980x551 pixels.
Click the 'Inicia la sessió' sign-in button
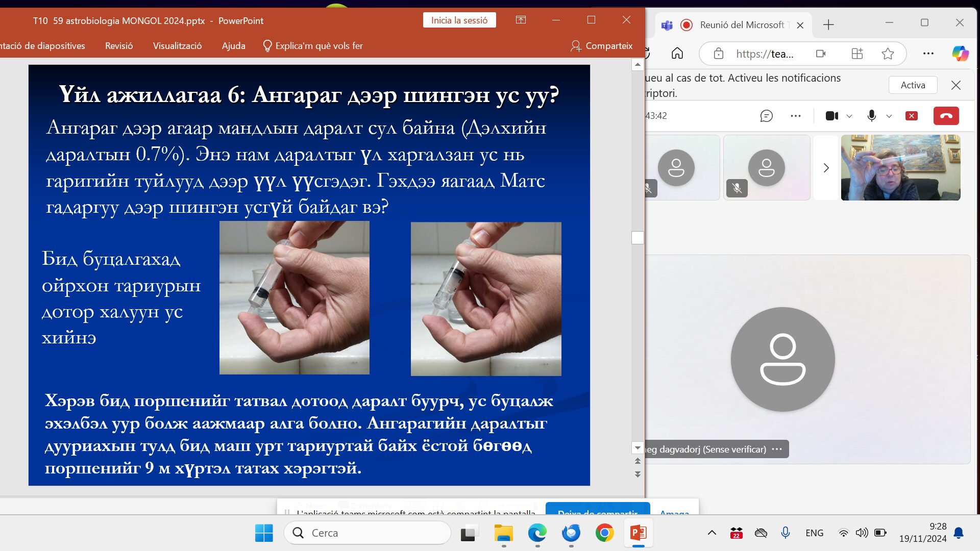tap(459, 20)
